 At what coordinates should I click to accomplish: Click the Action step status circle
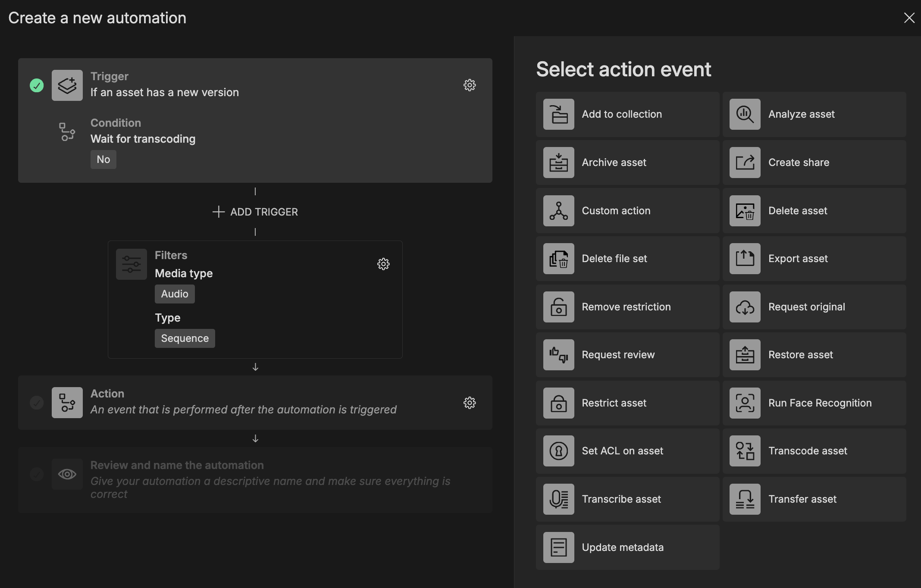coord(37,403)
